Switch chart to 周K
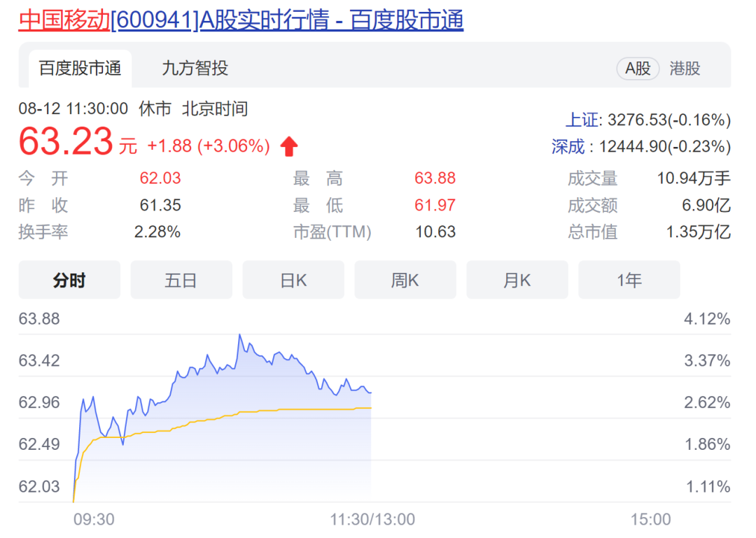This screenshot has height=538, width=756. click(405, 281)
